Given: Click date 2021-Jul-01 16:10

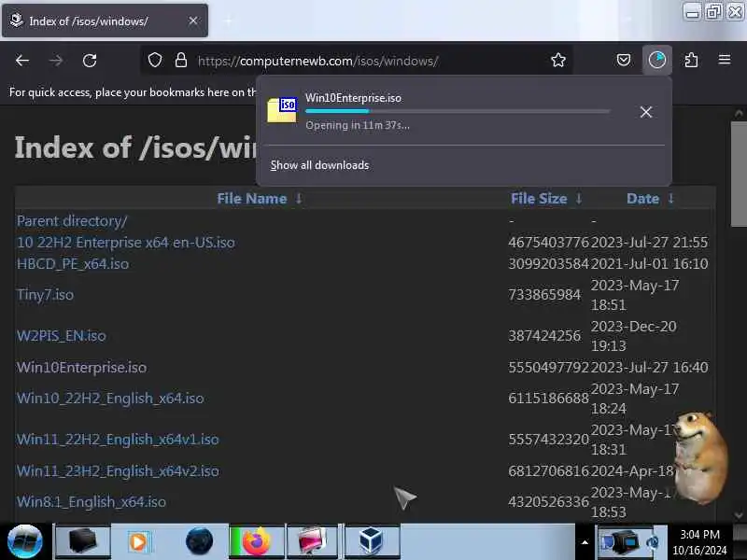Looking at the screenshot, I should [x=650, y=264].
